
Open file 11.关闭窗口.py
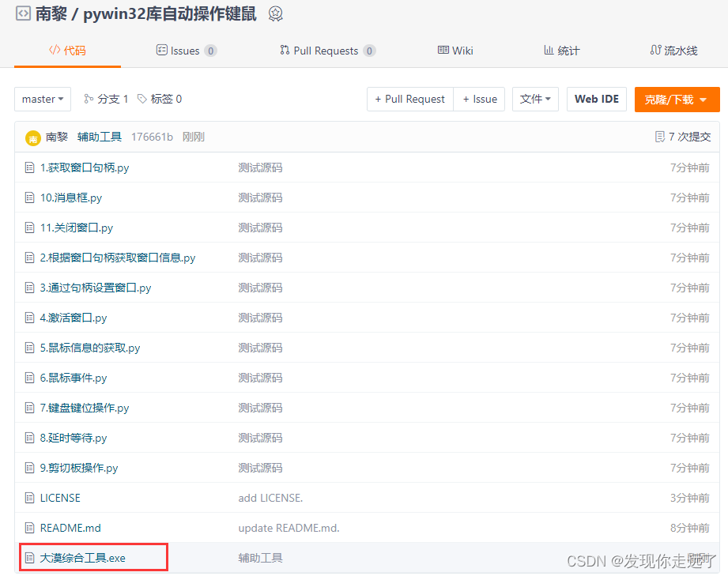click(x=77, y=228)
